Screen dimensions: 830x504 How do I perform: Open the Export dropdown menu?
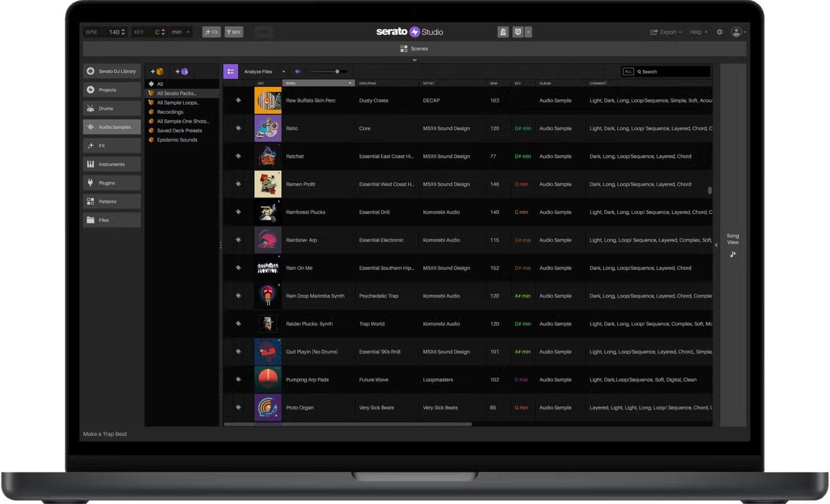(666, 32)
